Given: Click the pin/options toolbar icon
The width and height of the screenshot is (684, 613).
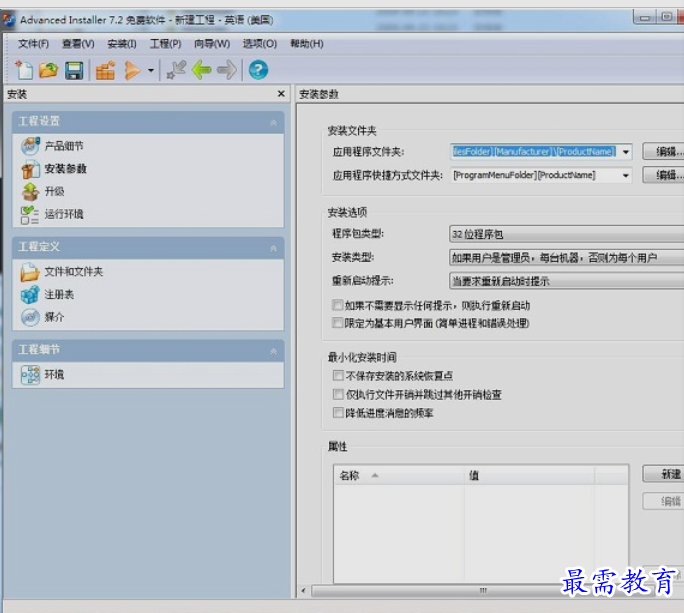Looking at the screenshot, I should pos(176,70).
